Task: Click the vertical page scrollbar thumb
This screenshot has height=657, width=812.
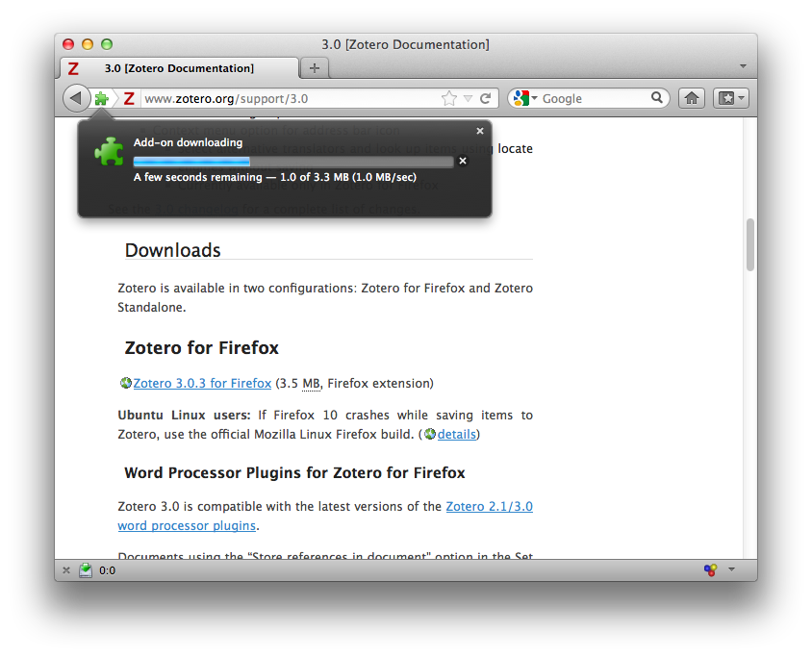Action: (749, 245)
